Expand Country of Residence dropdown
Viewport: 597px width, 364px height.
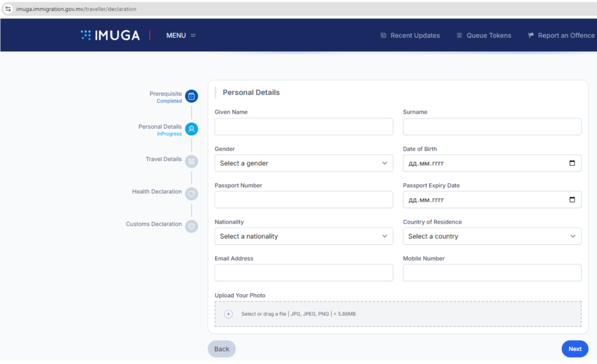coord(492,236)
